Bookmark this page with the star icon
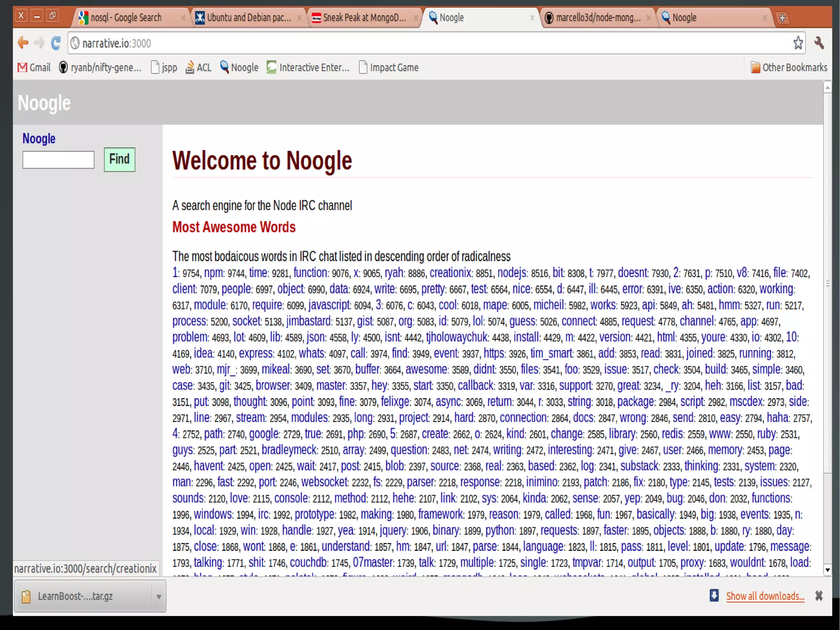Viewport: 840px width, 630px height. pos(798,43)
